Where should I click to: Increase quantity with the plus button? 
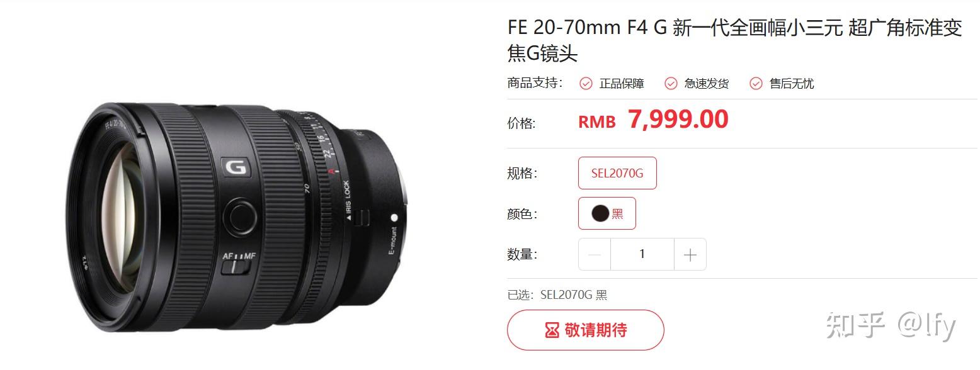coord(690,254)
